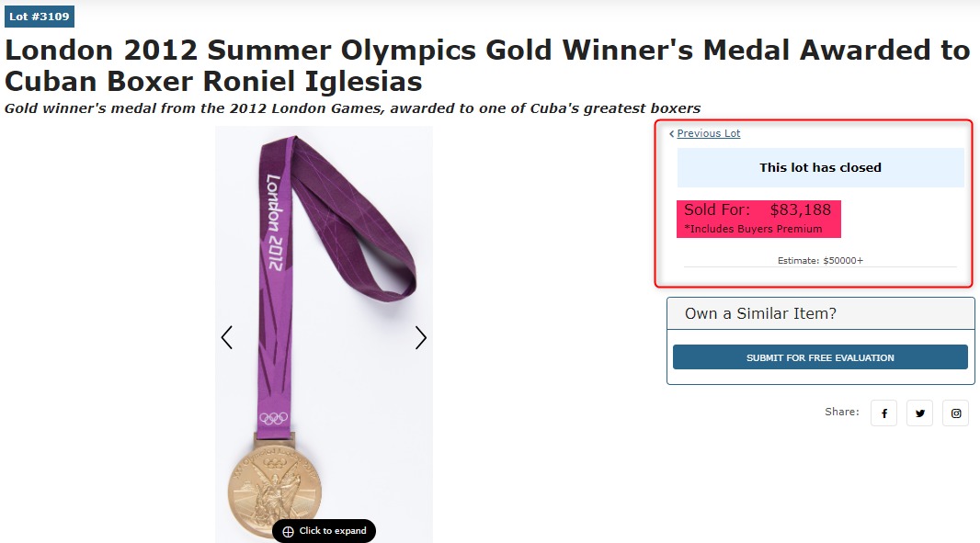Select the Estimate $50000+ text

point(820,261)
